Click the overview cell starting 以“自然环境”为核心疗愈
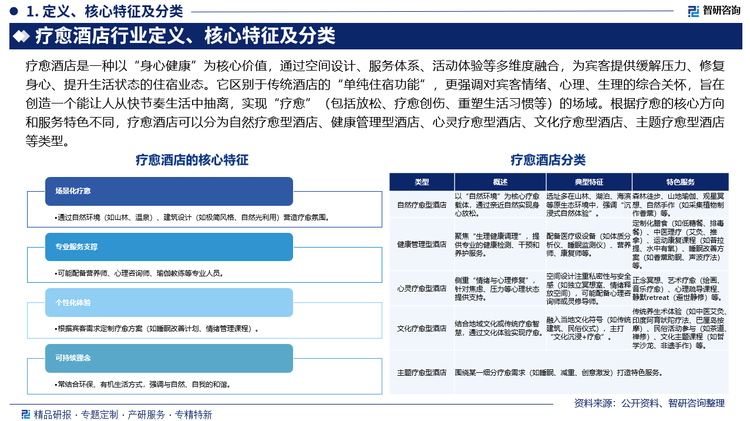The image size is (750, 421). click(498, 205)
